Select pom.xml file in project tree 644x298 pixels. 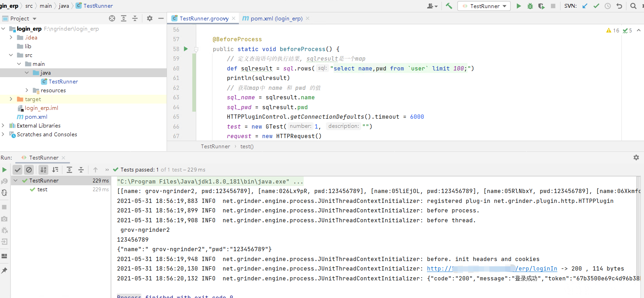36,117
